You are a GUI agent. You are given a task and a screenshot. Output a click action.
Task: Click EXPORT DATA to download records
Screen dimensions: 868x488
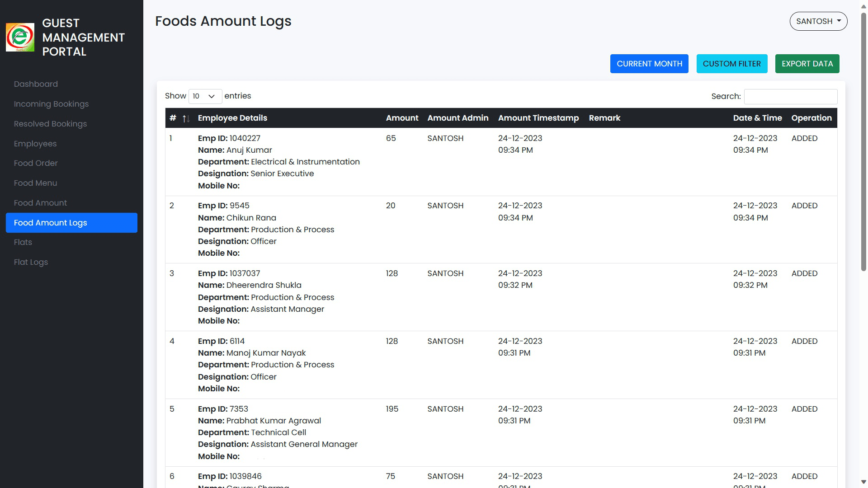click(x=807, y=64)
